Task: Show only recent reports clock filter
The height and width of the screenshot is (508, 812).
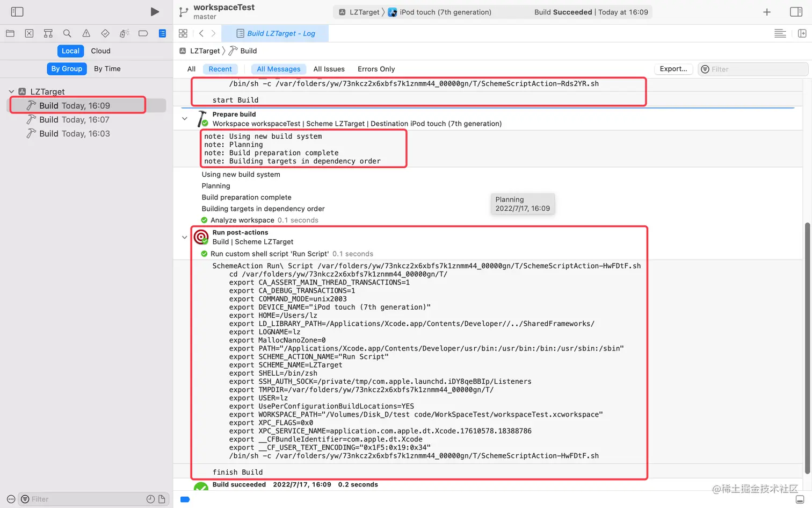Action: (151, 499)
